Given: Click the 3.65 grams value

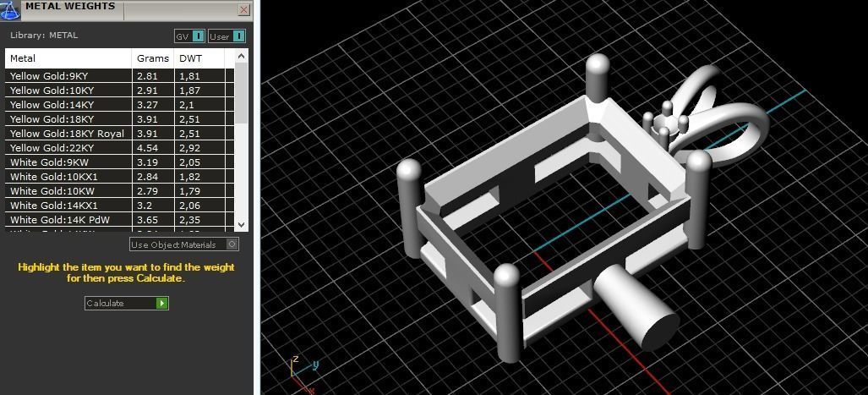Looking at the screenshot, I should click(x=147, y=220).
